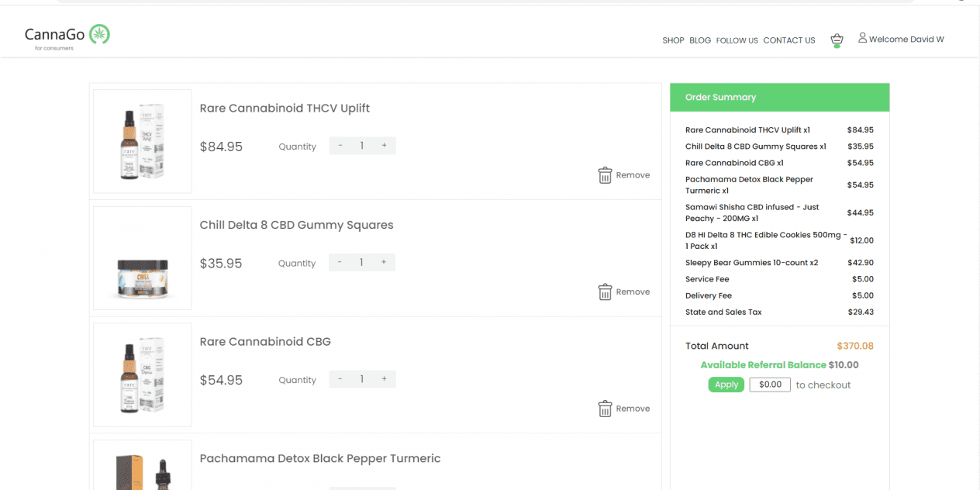Open the THCV Uplift product thumbnail
The height and width of the screenshot is (490, 980).
[143, 141]
